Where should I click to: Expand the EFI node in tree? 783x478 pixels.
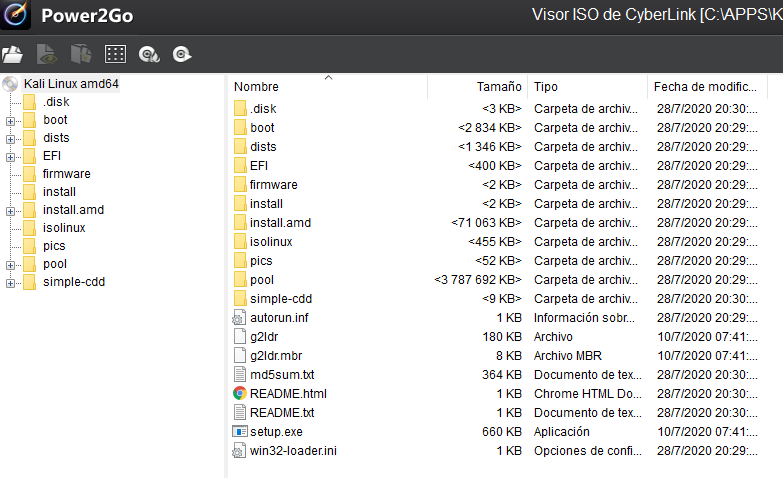10,157
